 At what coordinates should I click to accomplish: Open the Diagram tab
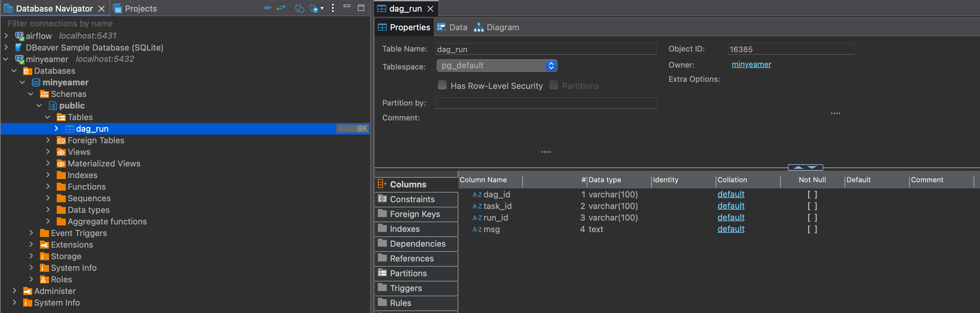tap(496, 27)
